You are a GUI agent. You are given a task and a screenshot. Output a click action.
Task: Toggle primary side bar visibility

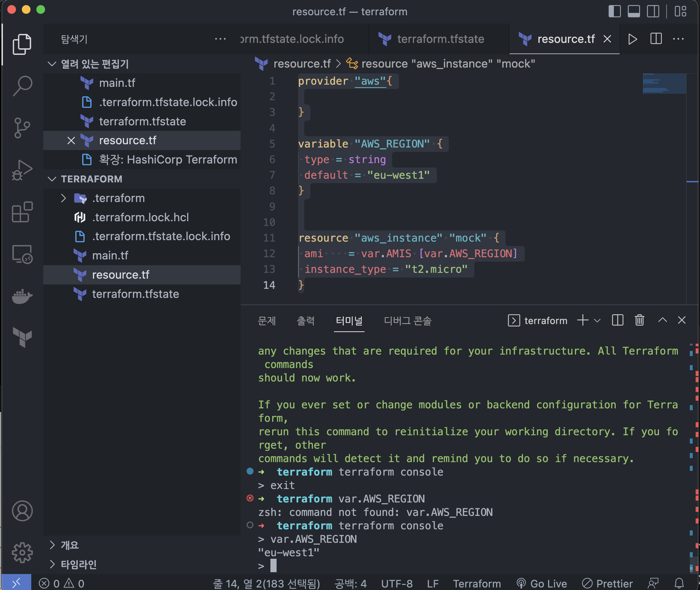coord(615,11)
